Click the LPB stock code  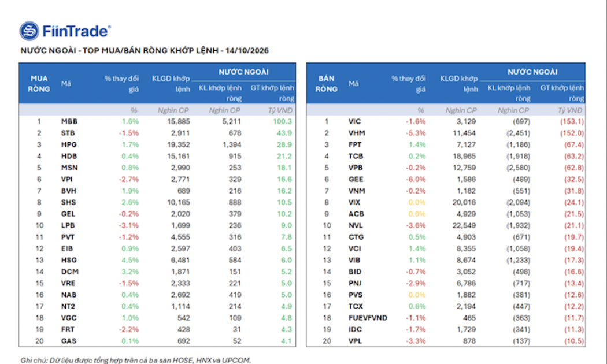[x=68, y=225]
